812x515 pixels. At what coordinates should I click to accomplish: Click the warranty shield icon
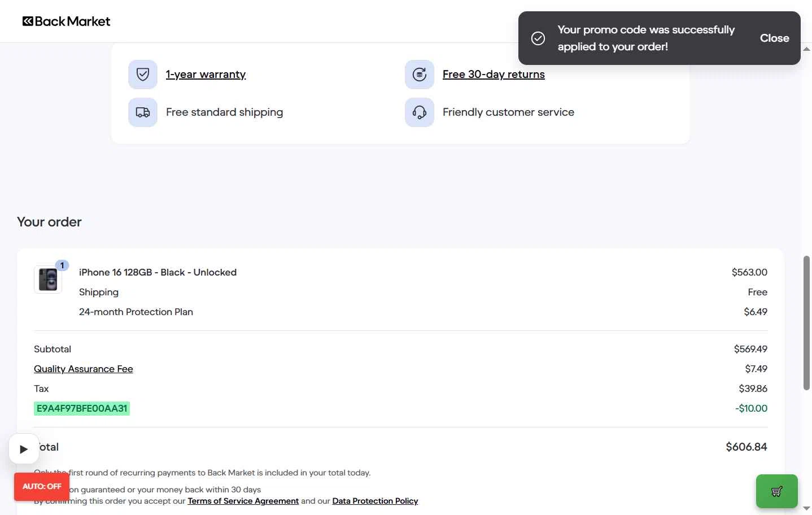click(x=143, y=75)
